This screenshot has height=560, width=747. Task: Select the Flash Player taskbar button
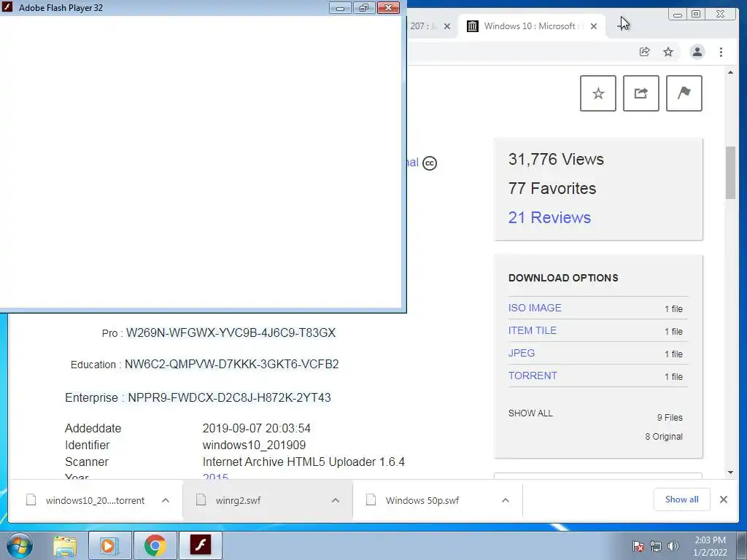[201, 545]
